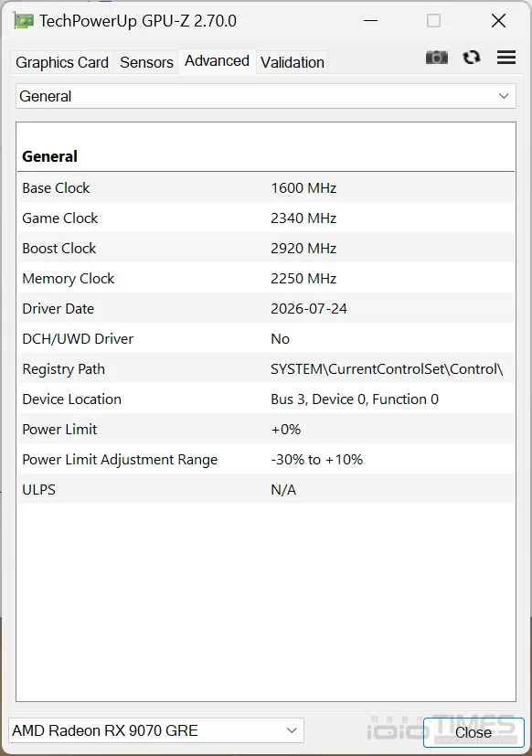Switch to the Sensors tab
This screenshot has height=756, width=532.
coord(146,62)
